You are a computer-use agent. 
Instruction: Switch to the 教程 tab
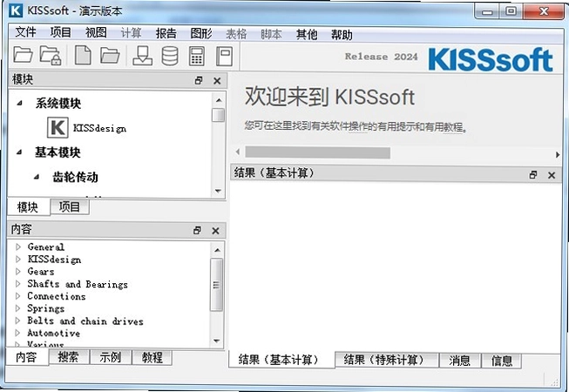click(152, 357)
